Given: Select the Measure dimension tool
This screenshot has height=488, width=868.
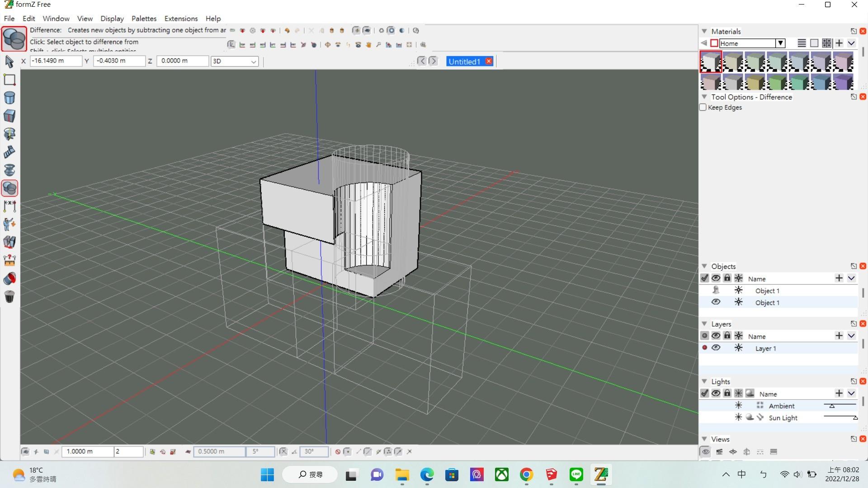Looking at the screenshot, I should (9, 206).
